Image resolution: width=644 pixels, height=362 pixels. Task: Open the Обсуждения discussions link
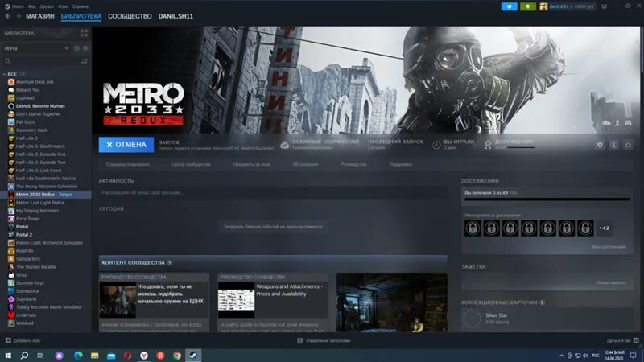coord(305,164)
